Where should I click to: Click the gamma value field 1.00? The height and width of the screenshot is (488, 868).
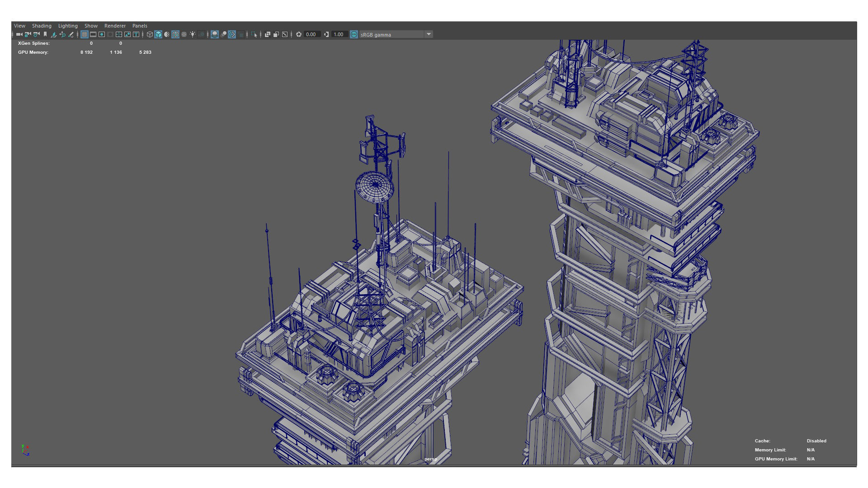click(339, 34)
